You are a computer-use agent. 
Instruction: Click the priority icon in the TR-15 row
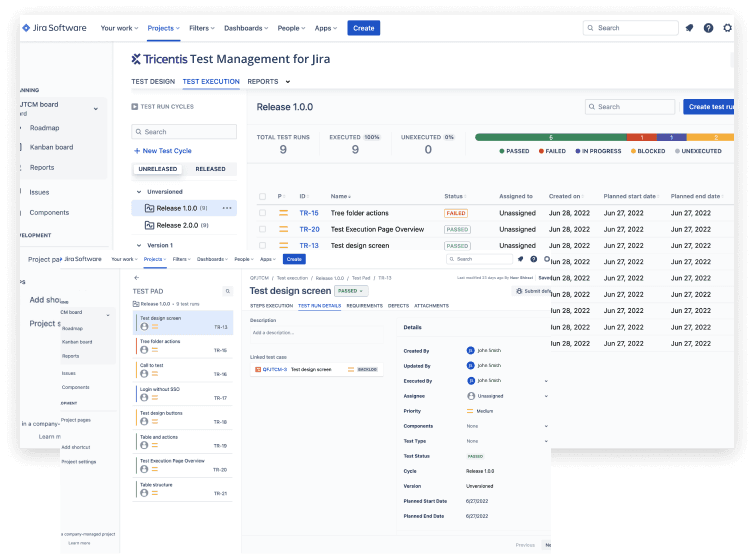[284, 213]
